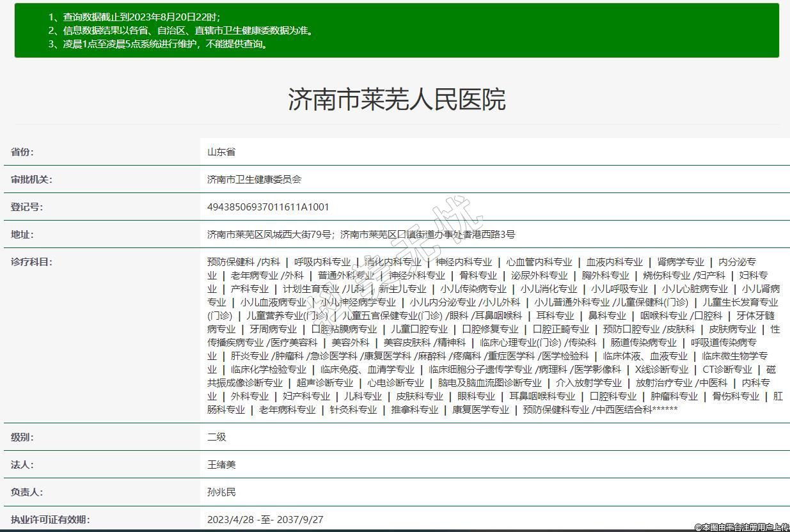Image resolution: width=790 pixels, height=532 pixels.
Task: Click the province value 山东省
Action: click(x=221, y=152)
